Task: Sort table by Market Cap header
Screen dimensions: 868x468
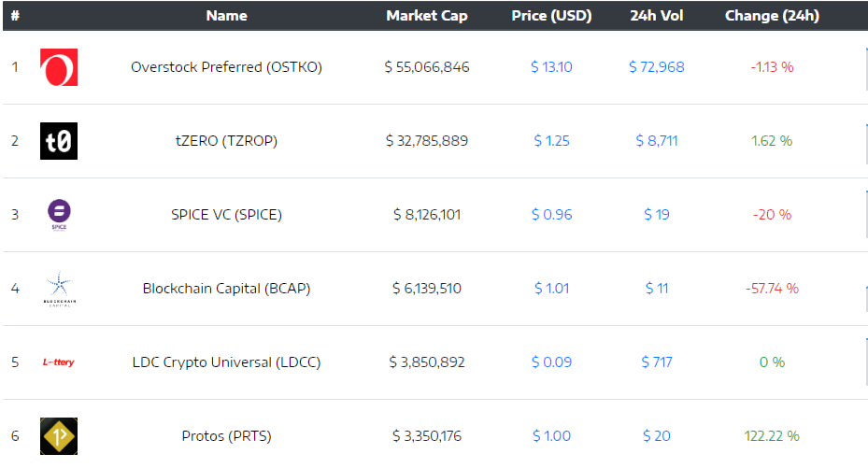Action: [x=427, y=16]
